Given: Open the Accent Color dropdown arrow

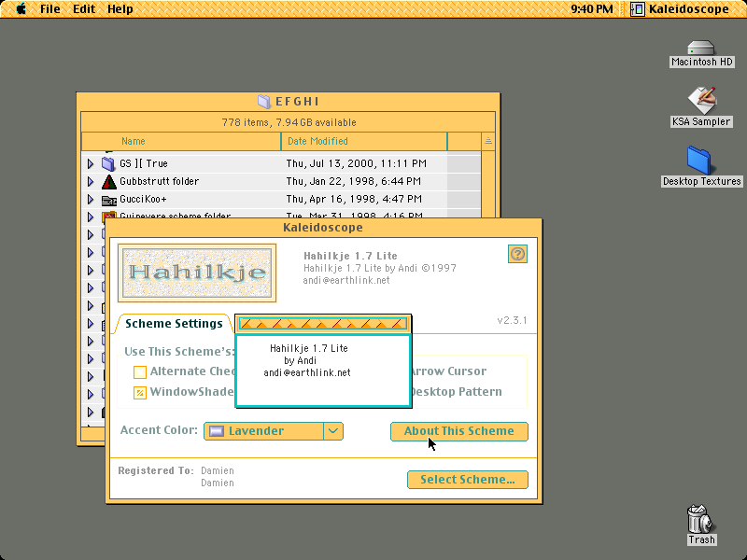Looking at the screenshot, I should pyautogui.click(x=333, y=431).
